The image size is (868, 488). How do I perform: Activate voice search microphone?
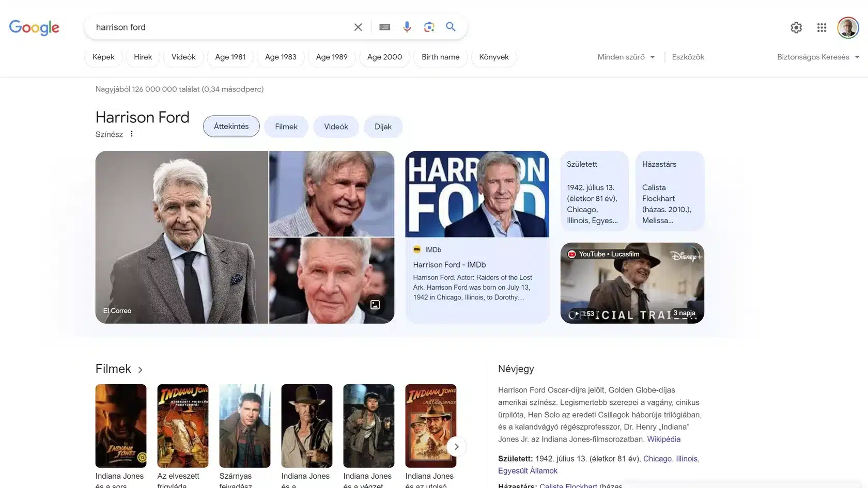click(407, 26)
